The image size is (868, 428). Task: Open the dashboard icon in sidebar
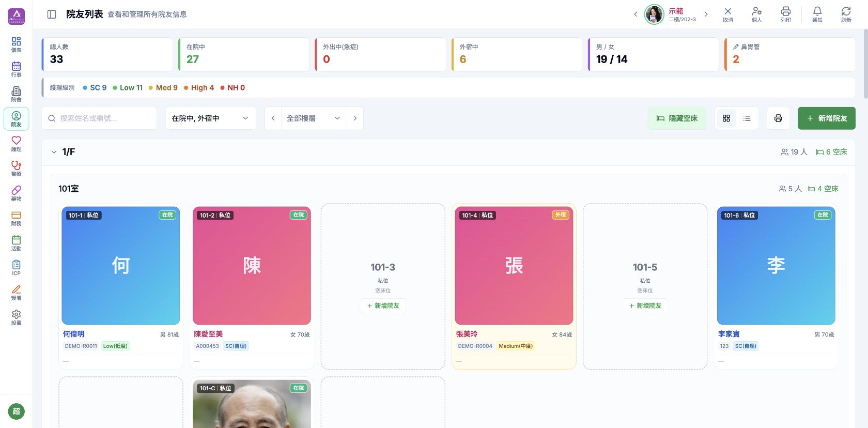click(17, 44)
